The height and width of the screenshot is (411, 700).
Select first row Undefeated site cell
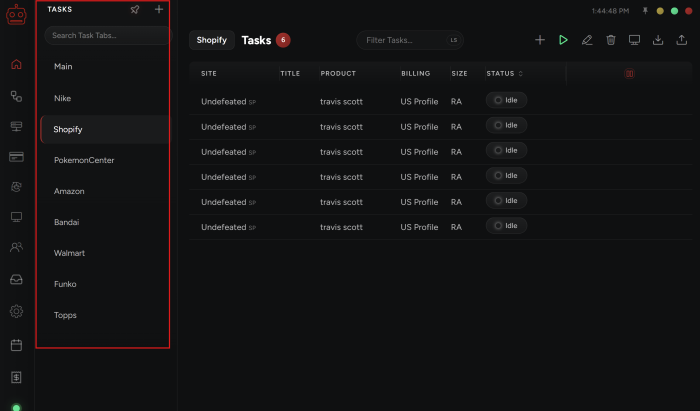tap(228, 102)
